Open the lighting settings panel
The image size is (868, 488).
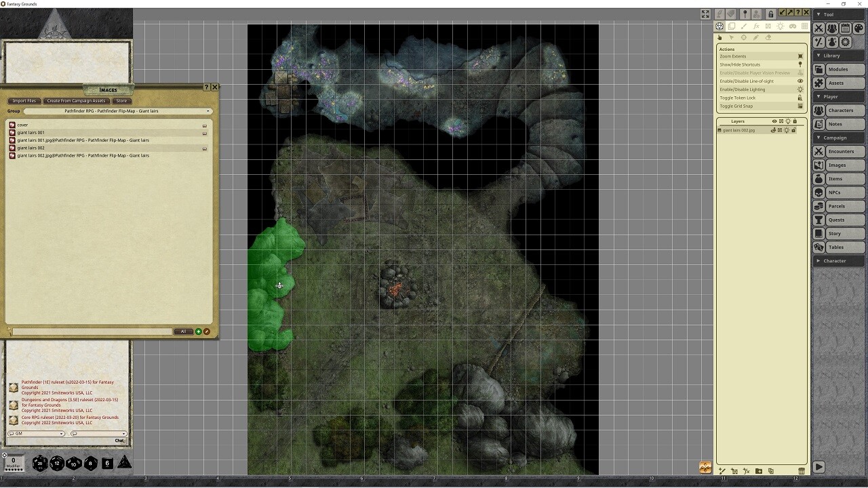pyautogui.click(x=781, y=27)
